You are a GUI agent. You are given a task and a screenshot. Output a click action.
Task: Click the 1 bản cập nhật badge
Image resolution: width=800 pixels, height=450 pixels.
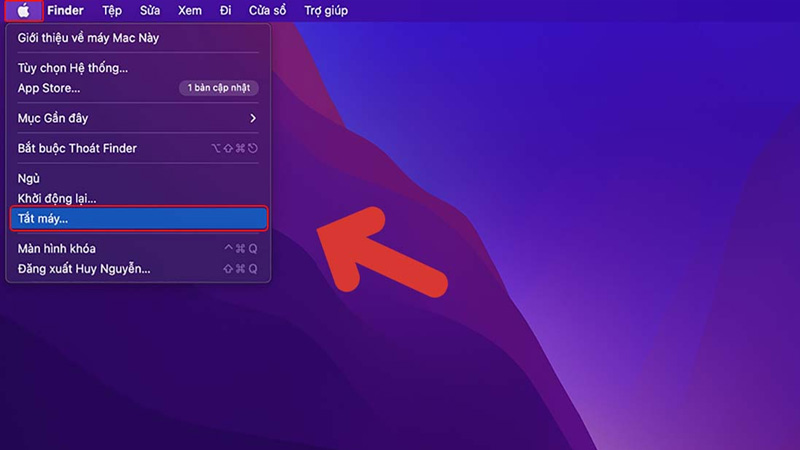coord(218,88)
